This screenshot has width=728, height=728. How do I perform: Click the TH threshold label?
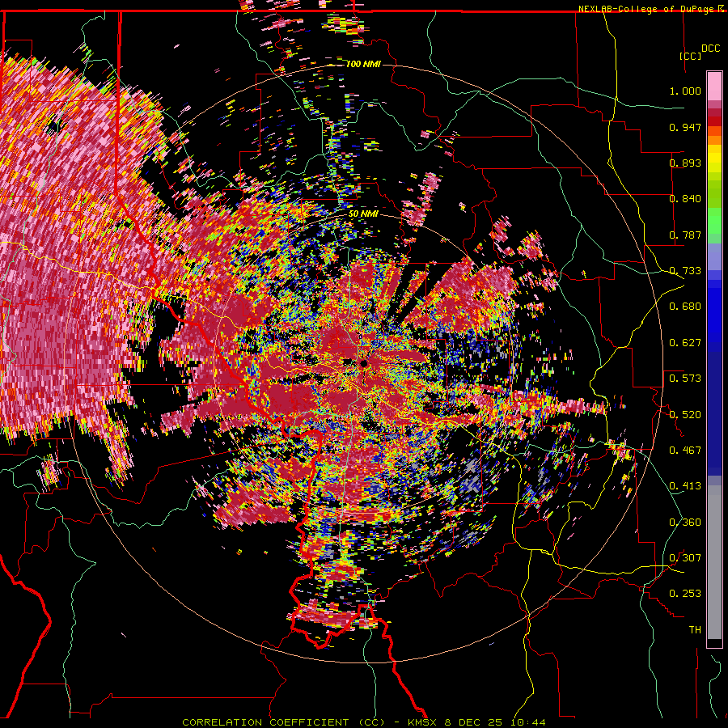(x=695, y=629)
